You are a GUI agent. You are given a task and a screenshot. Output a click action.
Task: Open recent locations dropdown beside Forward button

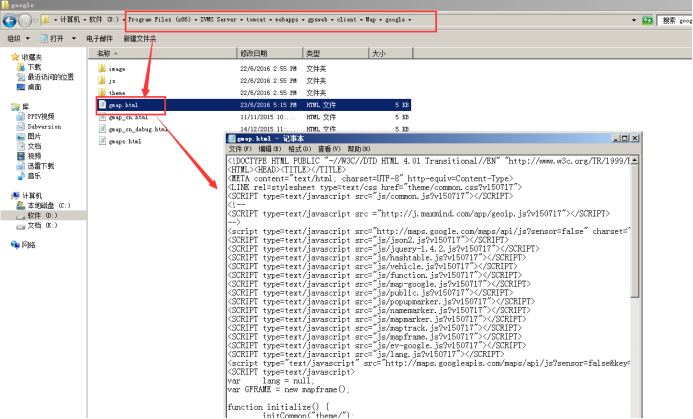click(x=36, y=20)
